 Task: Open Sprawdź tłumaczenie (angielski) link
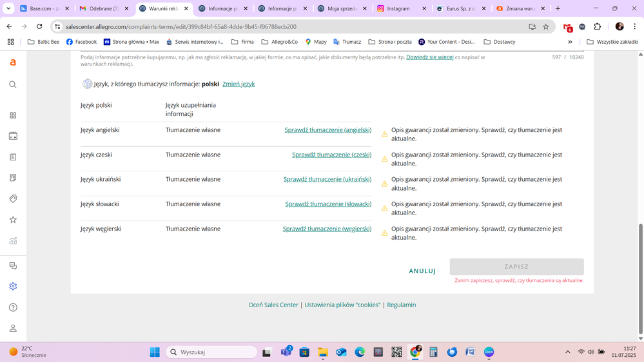(327, 130)
